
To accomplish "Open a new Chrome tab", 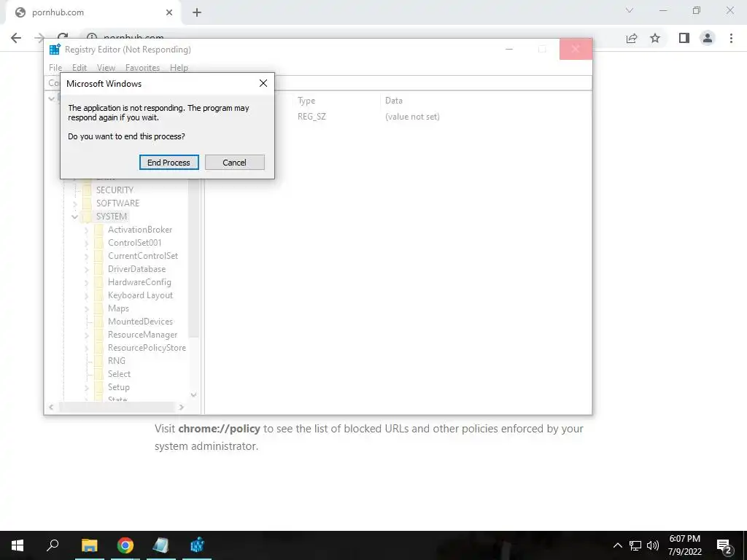I will point(197,13).
